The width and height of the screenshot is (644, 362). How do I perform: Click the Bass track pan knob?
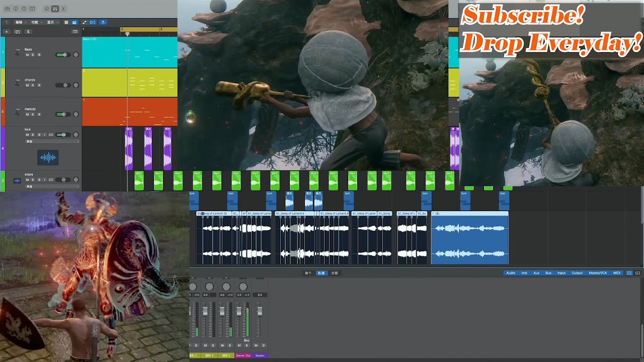coord(76,55)
